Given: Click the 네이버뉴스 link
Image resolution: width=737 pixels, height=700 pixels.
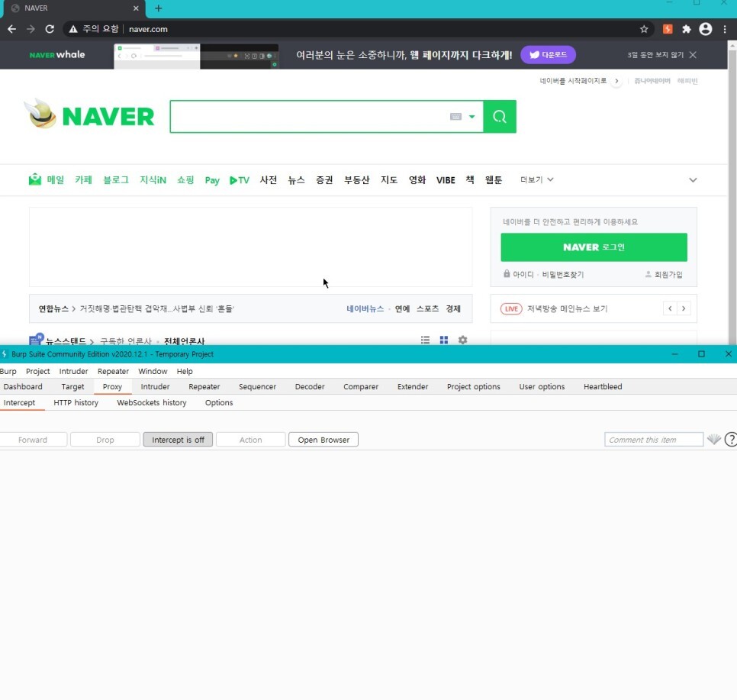Looking at the screenshot, I should pos(365,308).
